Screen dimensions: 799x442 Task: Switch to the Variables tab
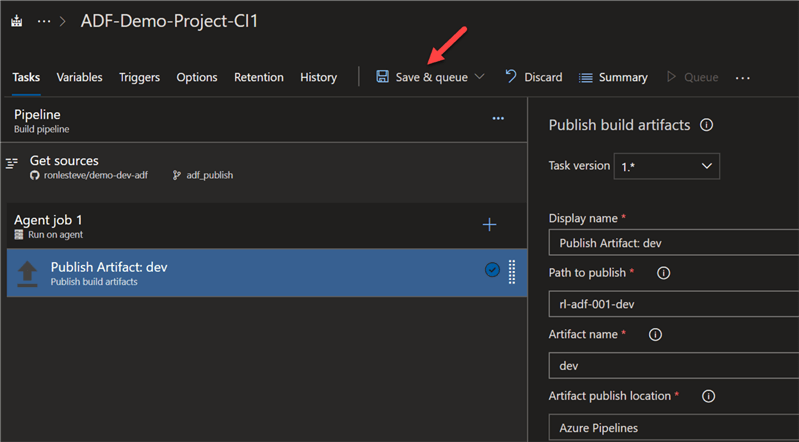point(79,77)
